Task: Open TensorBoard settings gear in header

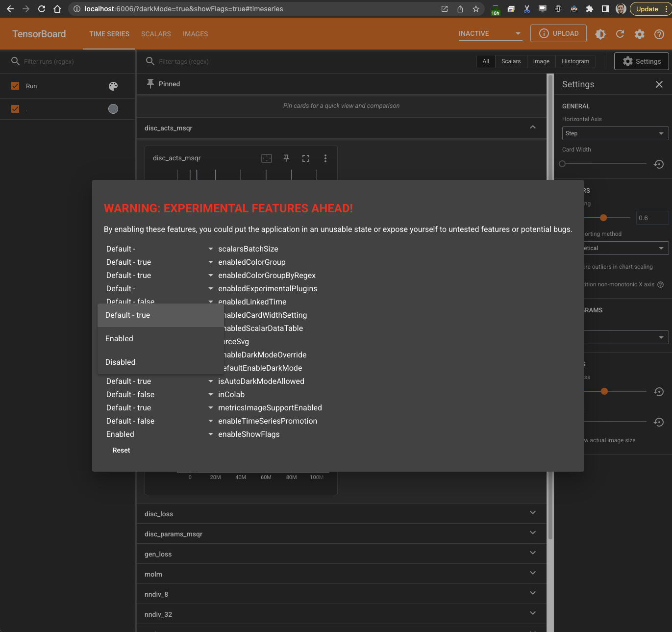Action: [x=640, y=34]
